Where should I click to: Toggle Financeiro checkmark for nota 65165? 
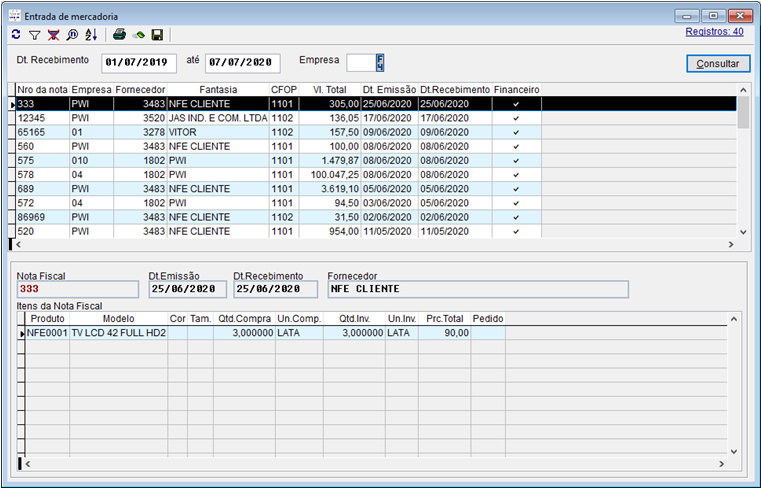tap(516, 132)
